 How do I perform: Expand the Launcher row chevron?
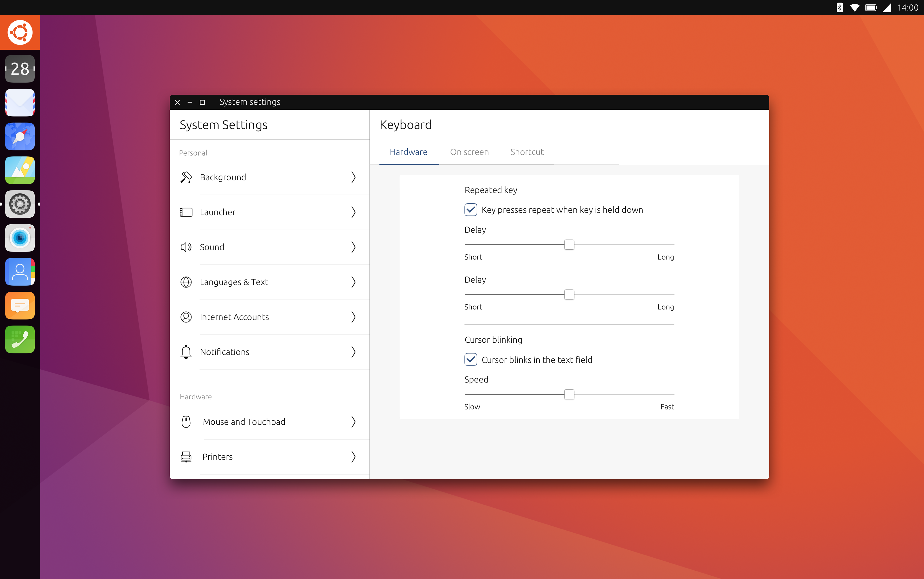tap(353, 212)
